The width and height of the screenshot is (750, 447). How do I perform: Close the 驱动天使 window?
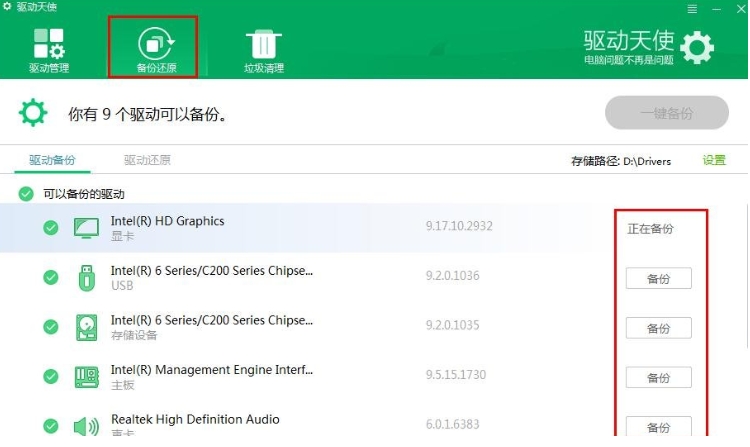(740, 9)
